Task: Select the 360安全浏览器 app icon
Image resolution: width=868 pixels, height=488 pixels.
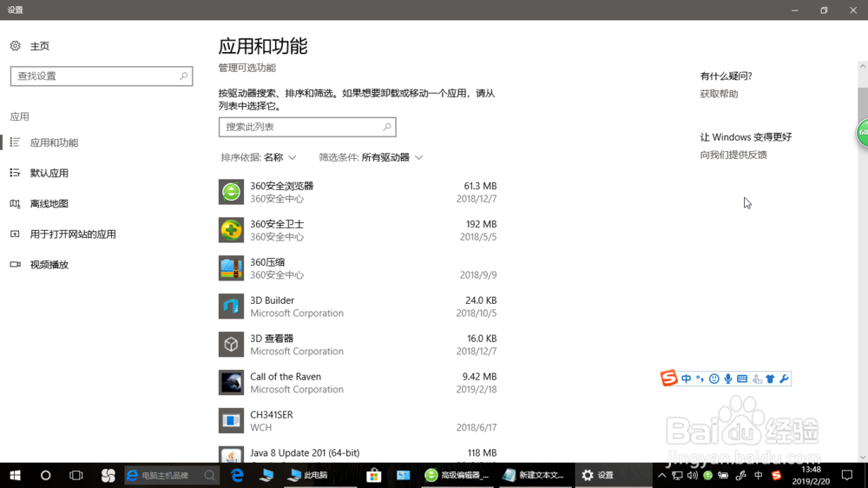Action: [231, 192]
